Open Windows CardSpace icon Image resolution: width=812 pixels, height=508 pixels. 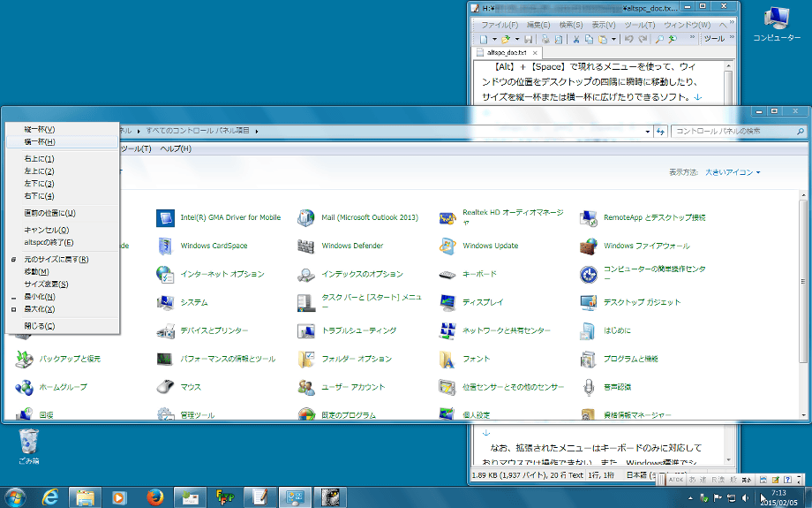tap(166, 246)
